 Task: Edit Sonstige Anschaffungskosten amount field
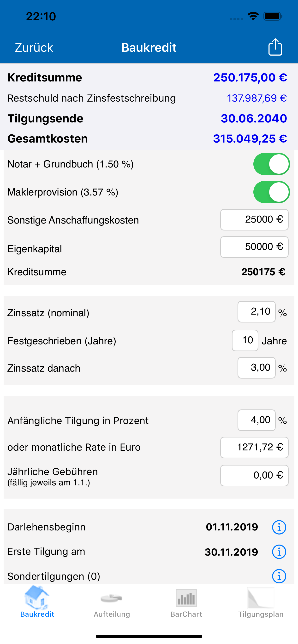(x=254, y=220)
